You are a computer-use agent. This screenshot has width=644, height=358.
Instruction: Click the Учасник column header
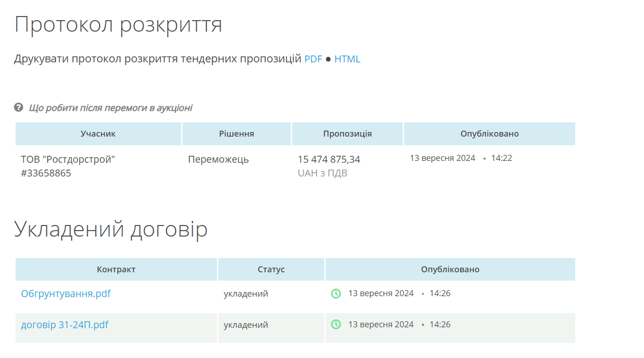point(98,134)
